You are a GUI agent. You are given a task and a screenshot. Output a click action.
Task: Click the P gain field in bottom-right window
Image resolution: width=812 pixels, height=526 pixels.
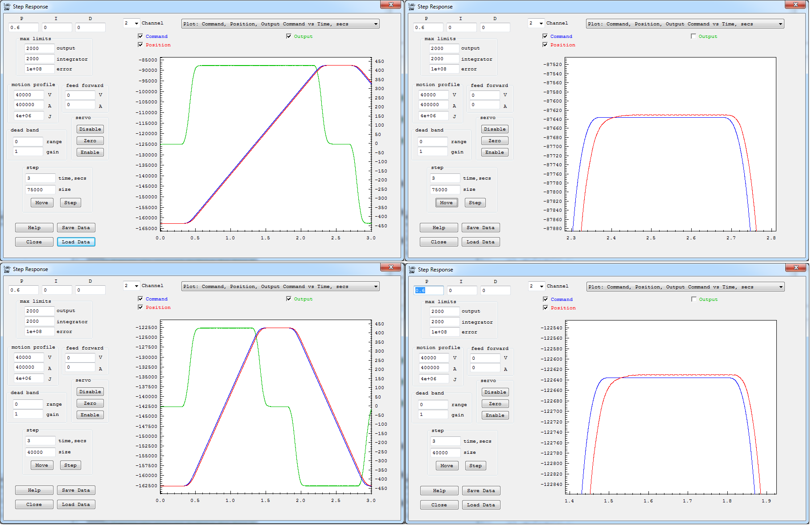point(428,291)
